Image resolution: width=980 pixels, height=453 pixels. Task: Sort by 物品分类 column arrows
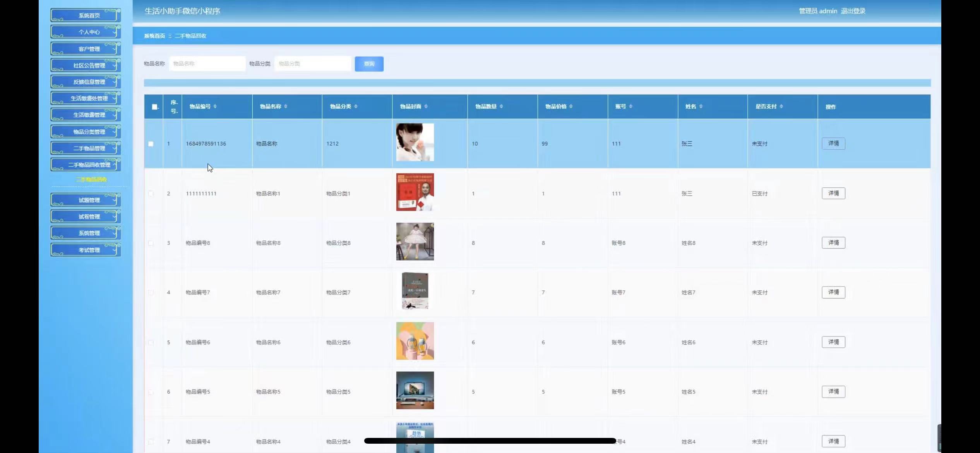coord(356,106)
